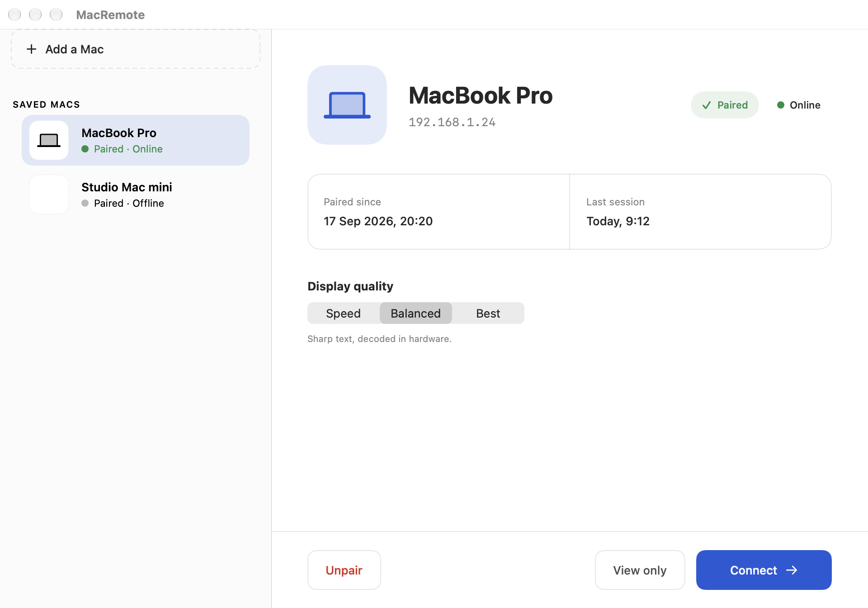Click the IP address 192.168.1.24
This screenshot has width=868, height=608.
click(452, 122)
